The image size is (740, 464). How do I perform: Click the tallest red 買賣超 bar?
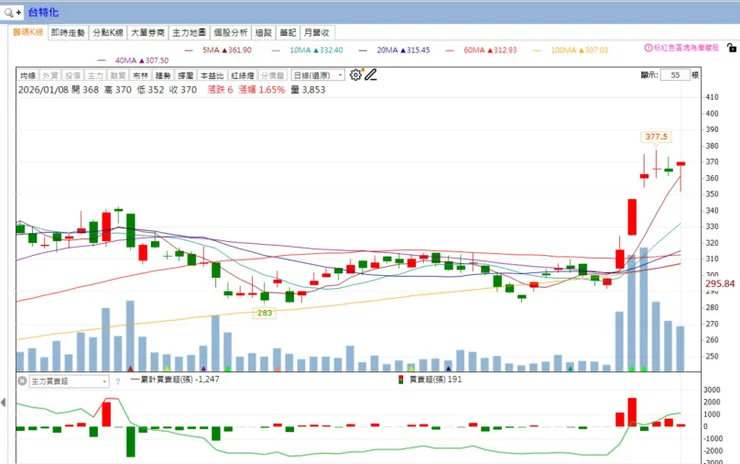(x=632, y=412)
